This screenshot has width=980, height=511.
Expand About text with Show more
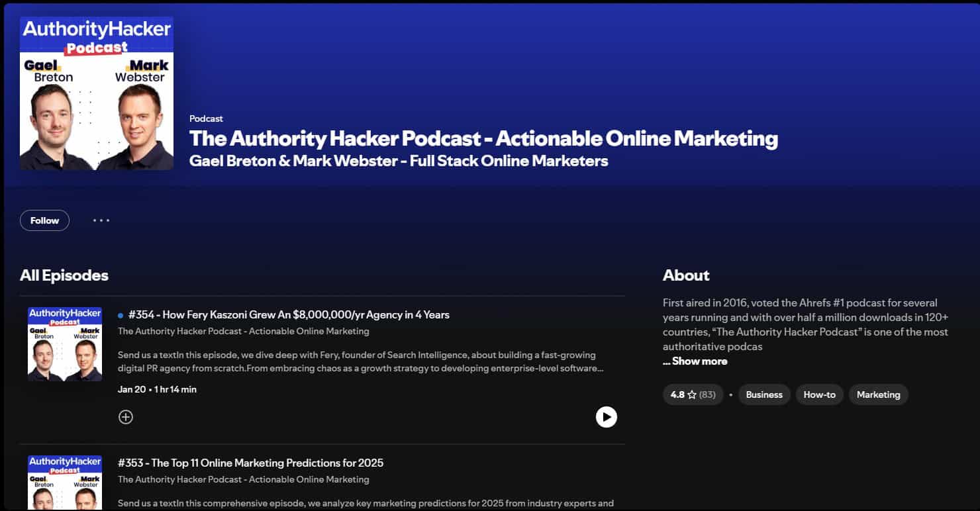click(695, 361)
